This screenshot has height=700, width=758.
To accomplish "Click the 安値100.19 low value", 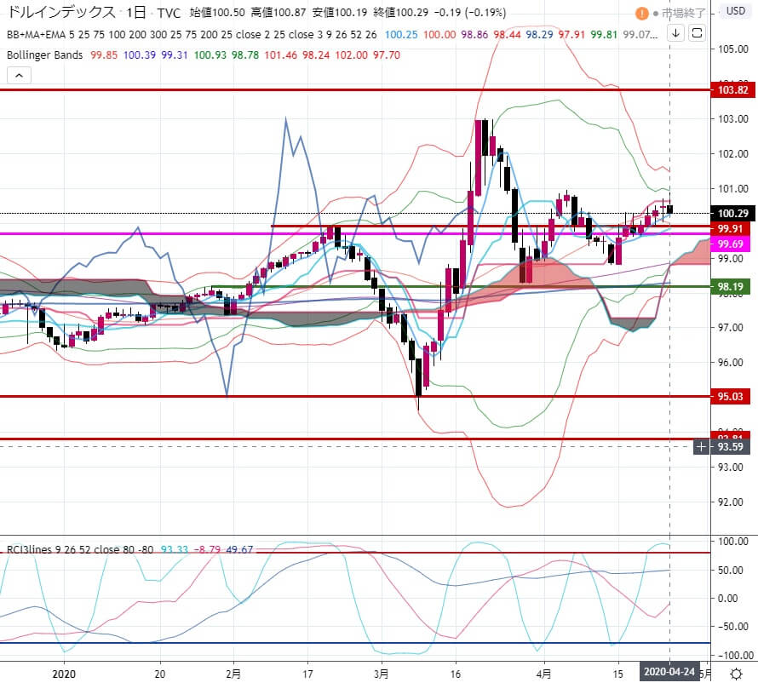I will pyautogui.click(x=339, y=13).
